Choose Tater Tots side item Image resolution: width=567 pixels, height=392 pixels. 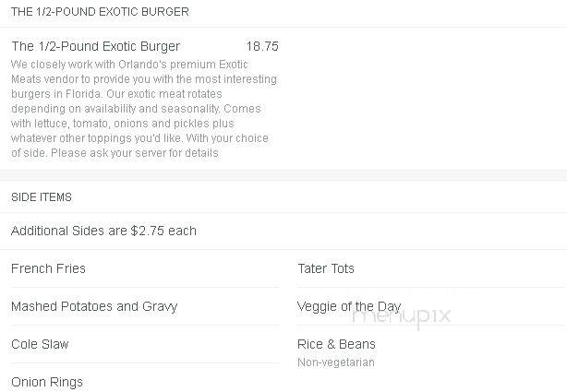pos(326,268)
